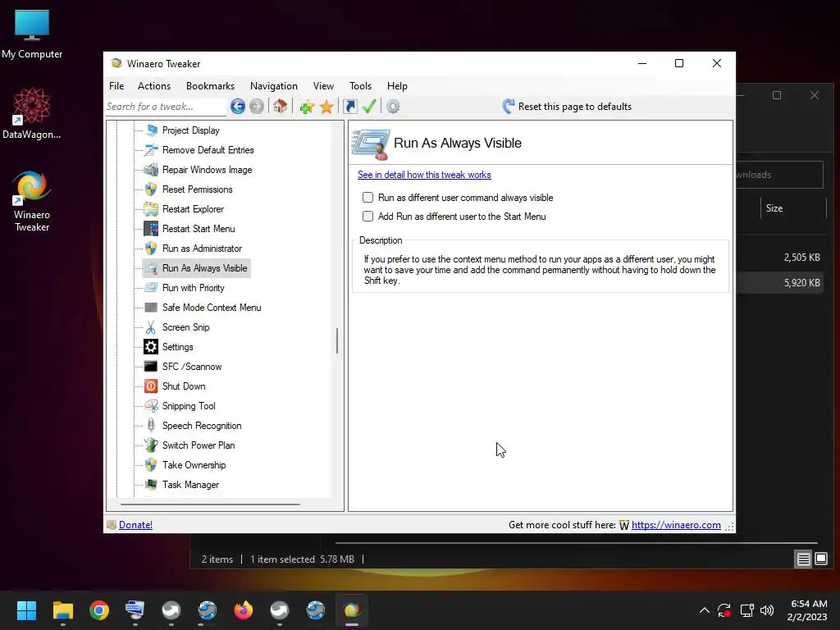Click the SFC /Scannow console icon
840x630 pixels.
(151, 367)
